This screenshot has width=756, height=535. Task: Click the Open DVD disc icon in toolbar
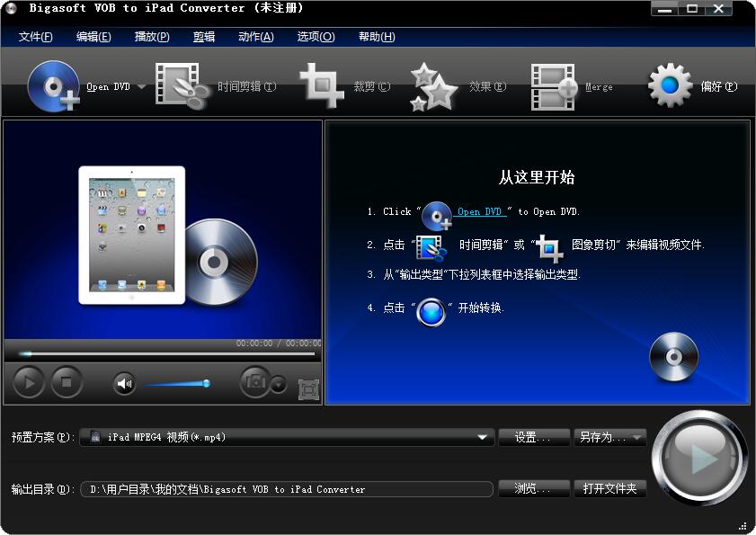click(x=54, y=86)
